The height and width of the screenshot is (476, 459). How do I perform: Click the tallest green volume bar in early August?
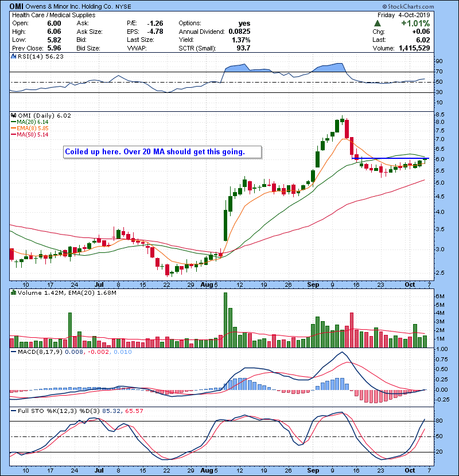click(x=225, y=320)
